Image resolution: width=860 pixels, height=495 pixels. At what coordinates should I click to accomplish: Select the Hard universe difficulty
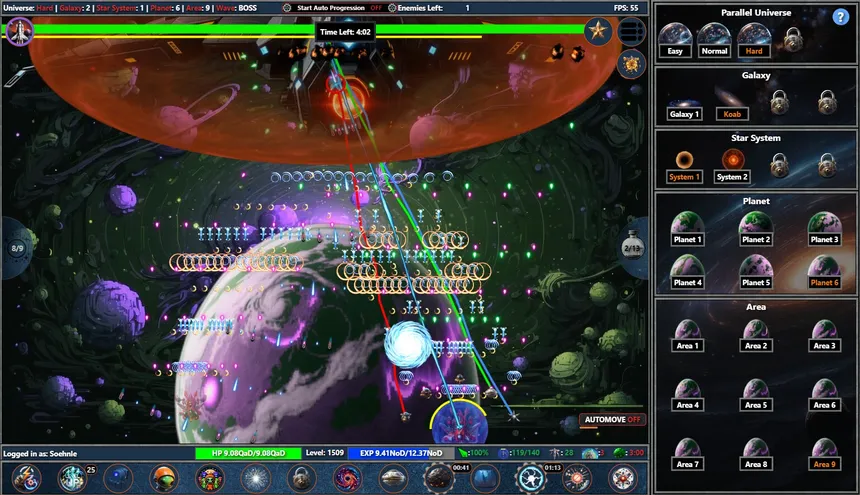point(754,41)
